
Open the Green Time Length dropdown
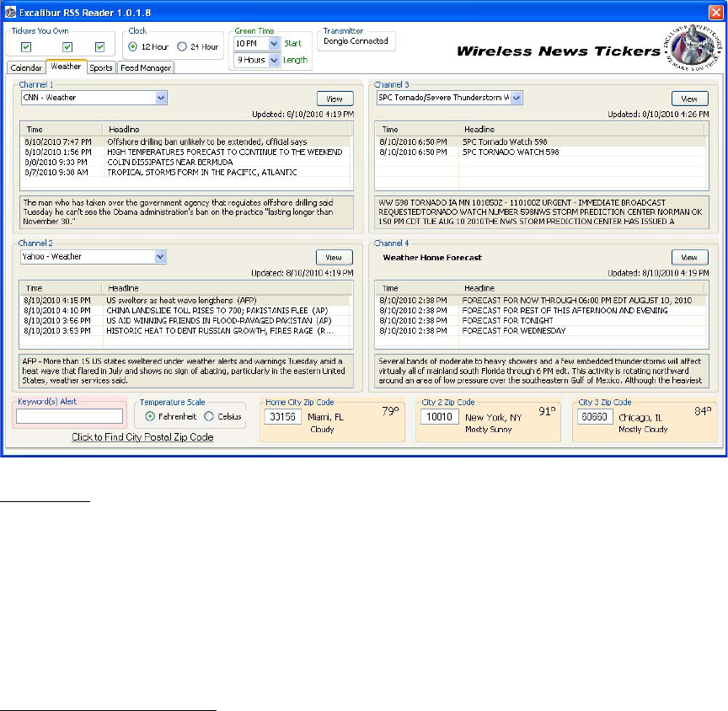coord(274,61)
